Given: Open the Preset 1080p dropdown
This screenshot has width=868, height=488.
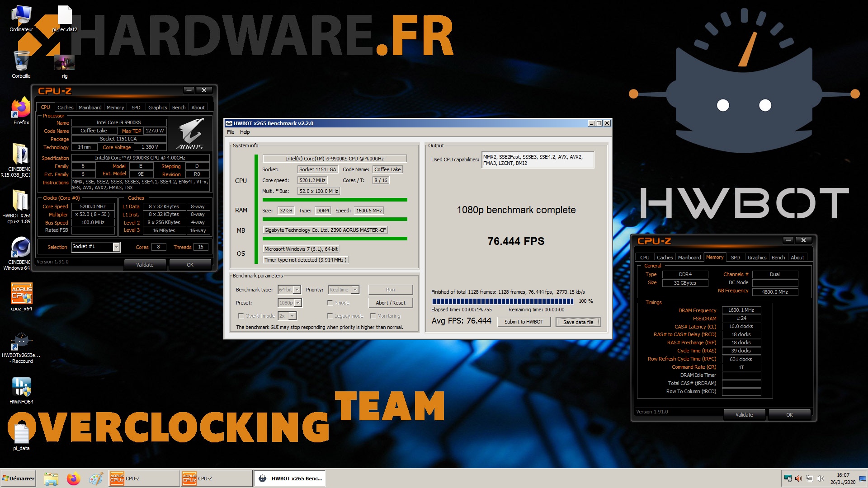Looking at the screenshot, I should click(290, 303).
